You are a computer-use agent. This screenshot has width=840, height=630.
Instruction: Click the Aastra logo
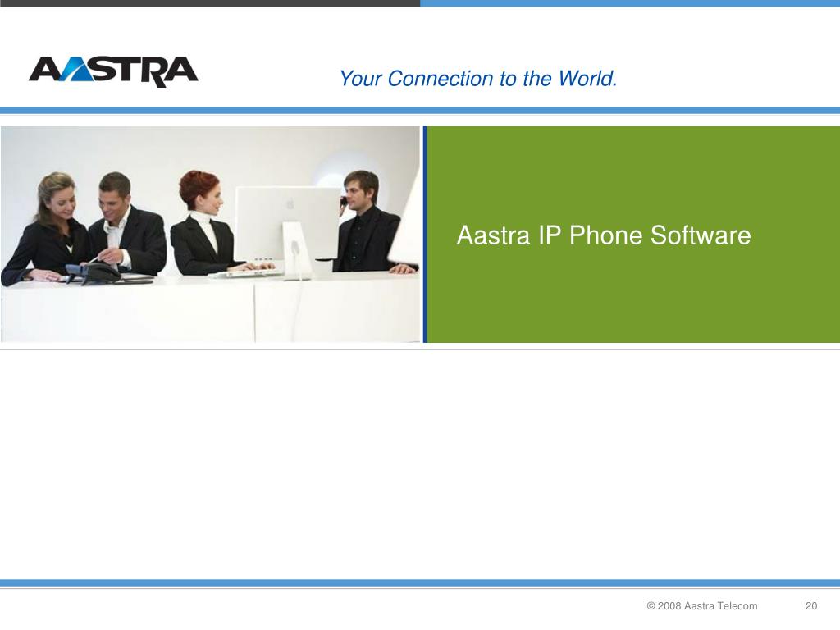tap(113, 71)
